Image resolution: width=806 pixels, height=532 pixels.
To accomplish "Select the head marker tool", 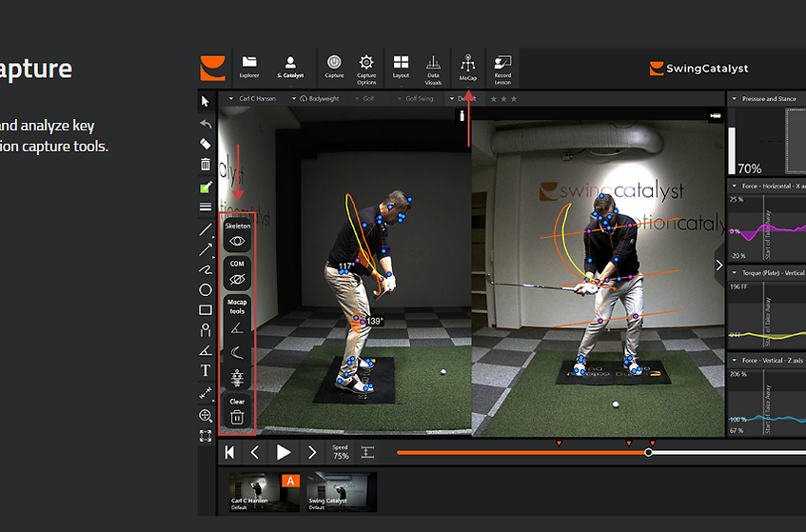I will [x=206, y=330].
